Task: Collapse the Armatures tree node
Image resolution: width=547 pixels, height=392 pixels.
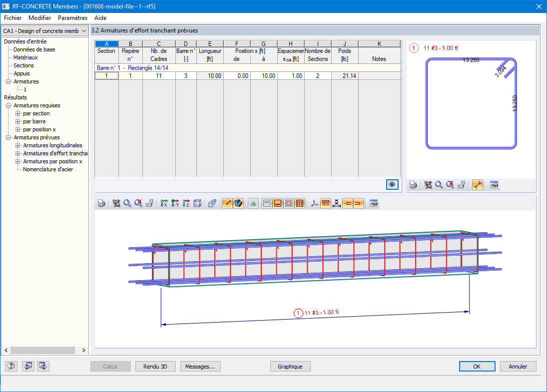Action: (8, 81)
